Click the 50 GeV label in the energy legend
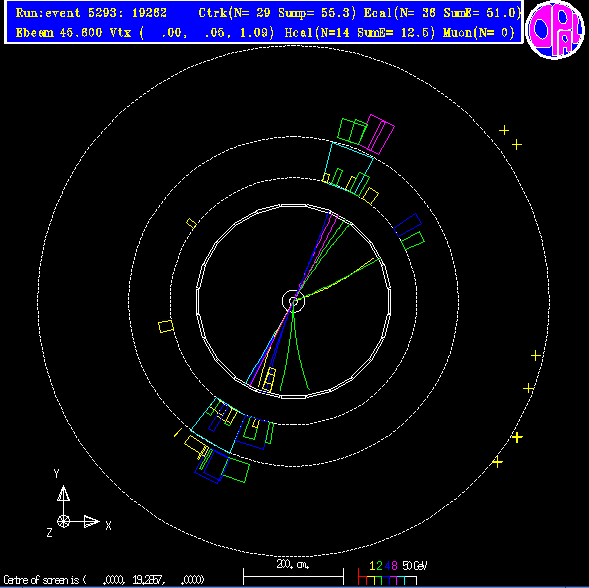Viewport: 589px width, 588px height. (415, 566)
